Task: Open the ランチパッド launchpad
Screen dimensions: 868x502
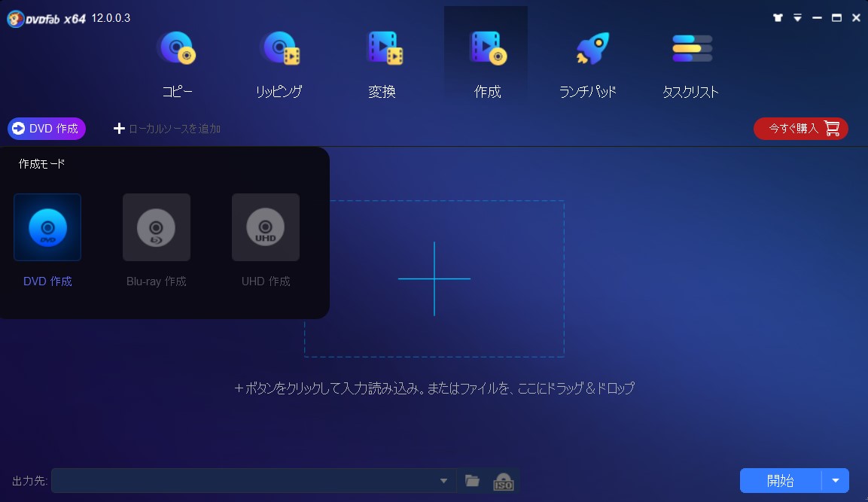Action: coord(588,64)
